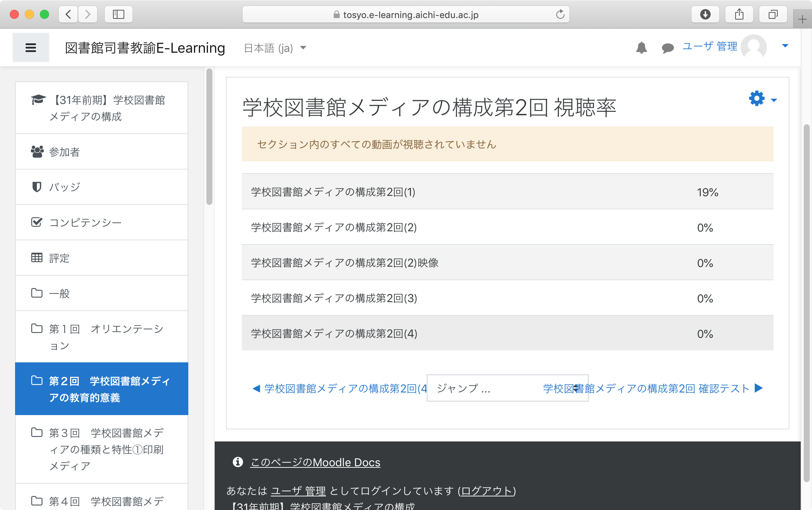
Task: Click the badge shield icon
Action: [37, 187]
